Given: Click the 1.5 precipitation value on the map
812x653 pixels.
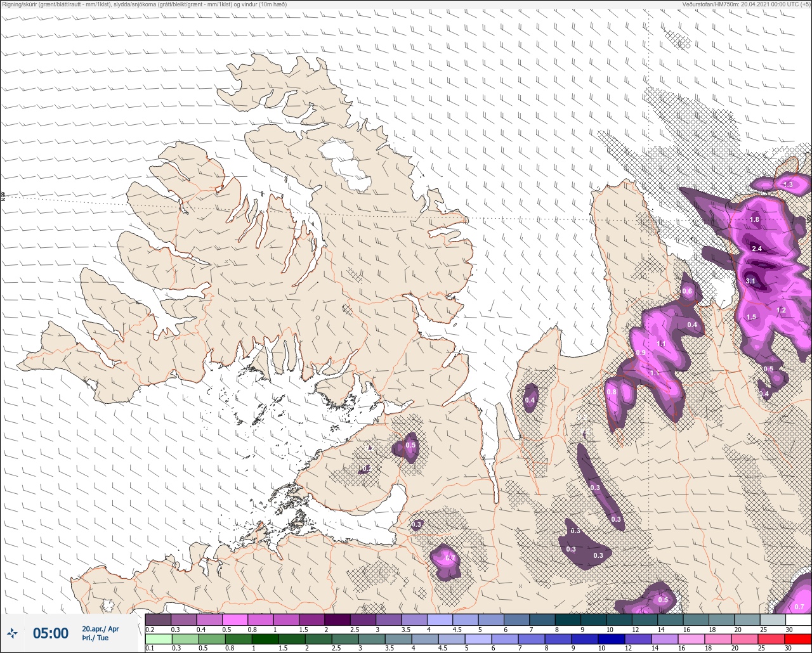Looking at the screenshot, I should [x=751, y=317].
